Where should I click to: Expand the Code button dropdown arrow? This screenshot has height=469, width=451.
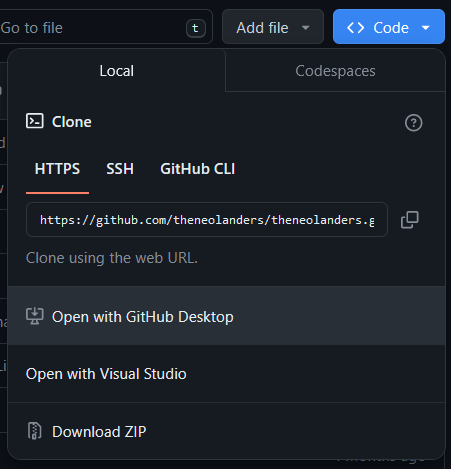(426, 28)
